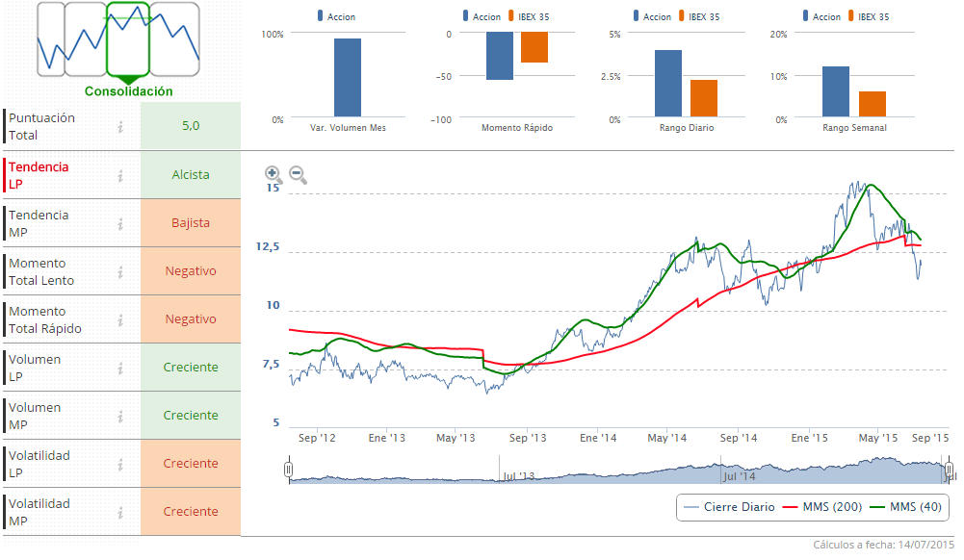Click the Bajista trend value cell
The height and width of the screenshot is (560, 964).
[x=191, y=223]
